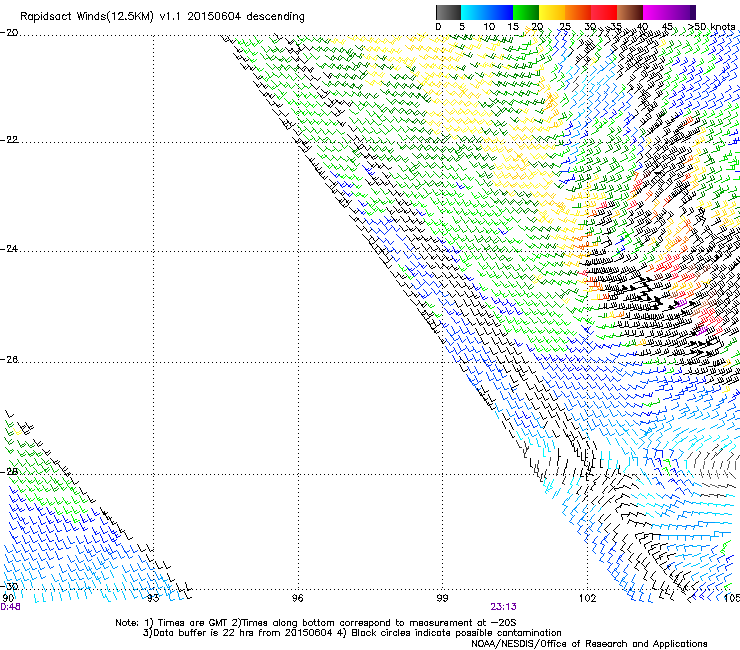Click the '99' longitude axis label
740x650 pixels.
(442, 598)
